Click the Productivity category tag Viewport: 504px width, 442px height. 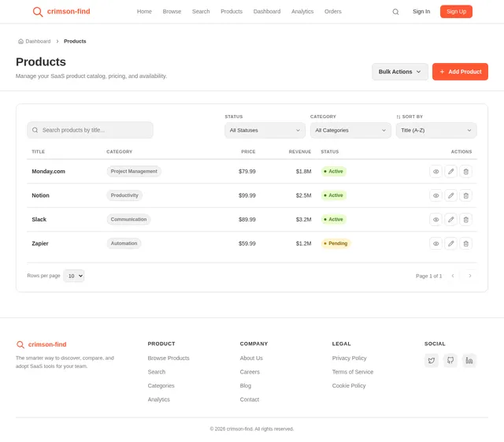coord(124,195)
